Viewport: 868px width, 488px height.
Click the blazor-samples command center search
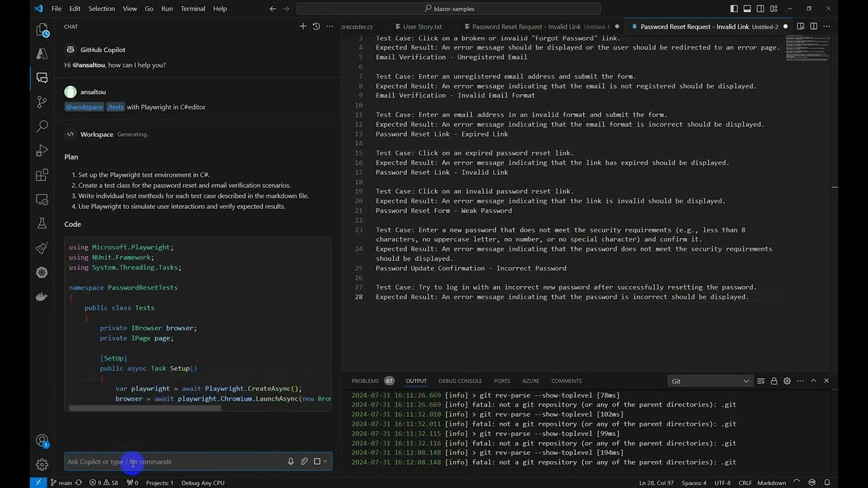[x=448, y=9]
